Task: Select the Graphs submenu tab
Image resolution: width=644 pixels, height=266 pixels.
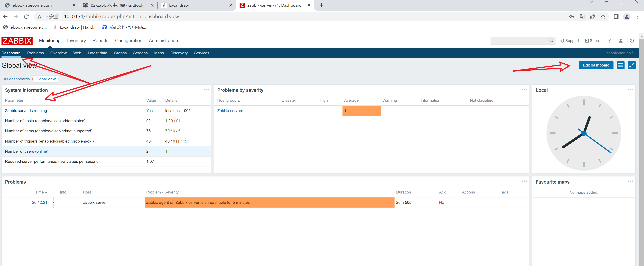Action: coord(120,53)
